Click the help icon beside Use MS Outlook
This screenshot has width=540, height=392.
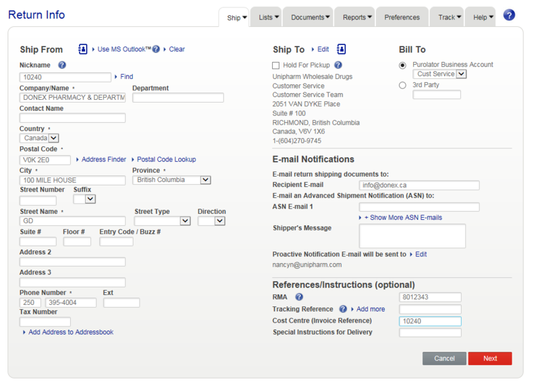click(x=156, y=49)
